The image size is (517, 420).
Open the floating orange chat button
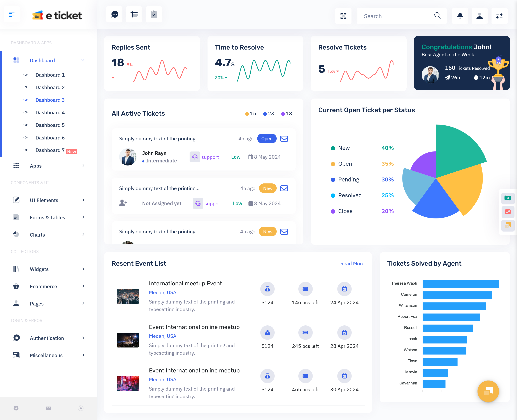pos(488,391)
